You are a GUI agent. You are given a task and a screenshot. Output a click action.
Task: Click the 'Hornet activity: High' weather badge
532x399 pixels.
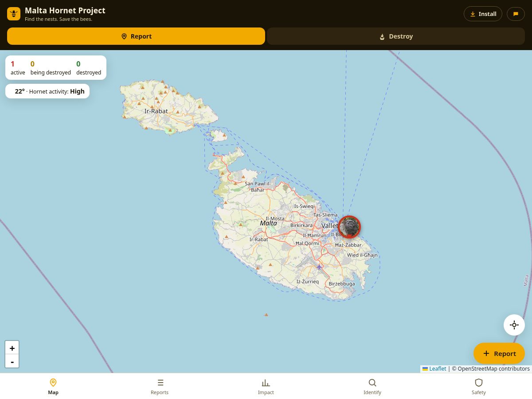47,91
